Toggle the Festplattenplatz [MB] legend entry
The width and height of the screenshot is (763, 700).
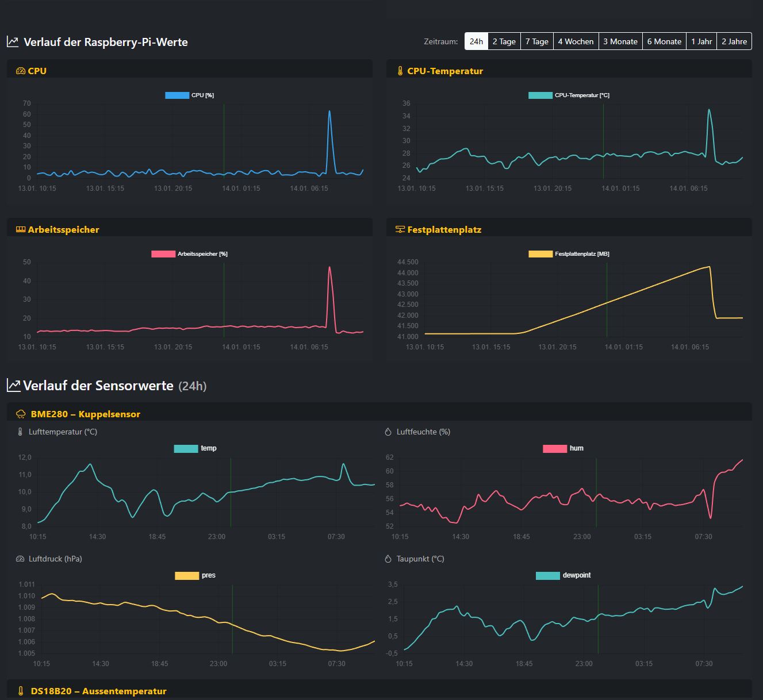point(569,254)
